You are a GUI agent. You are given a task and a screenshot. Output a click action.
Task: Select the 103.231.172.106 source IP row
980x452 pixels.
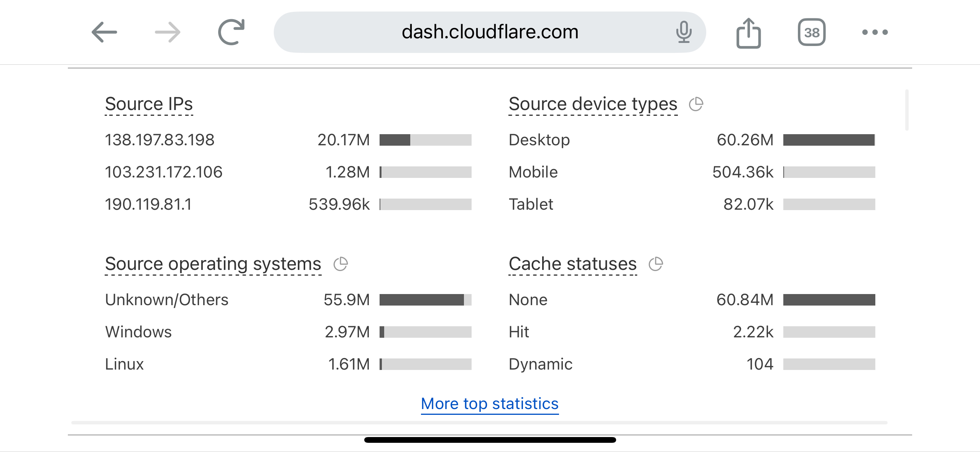click(164, 172)
